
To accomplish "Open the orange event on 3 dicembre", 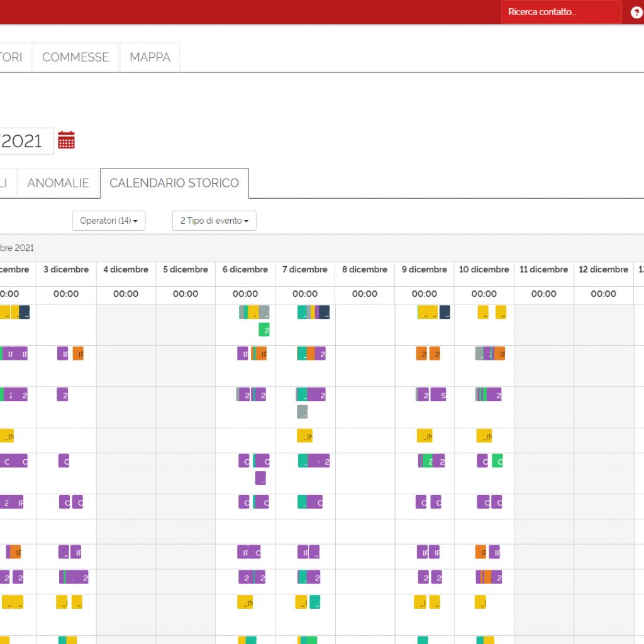I will point(78,353).
